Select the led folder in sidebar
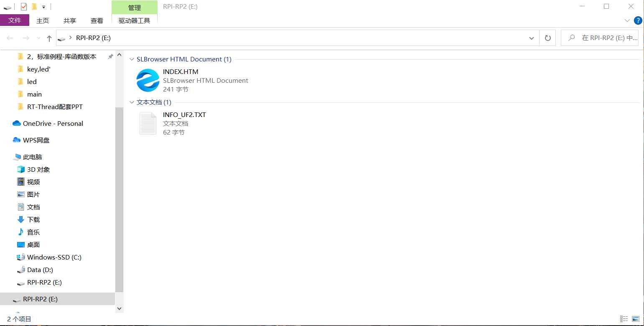 [32, 81]
